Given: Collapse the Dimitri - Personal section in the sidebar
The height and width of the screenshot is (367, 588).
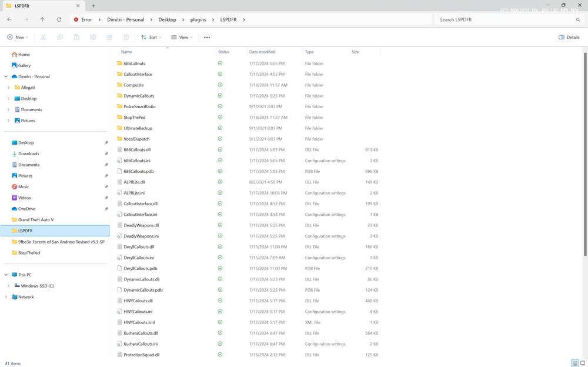Looking at the screenshot, I should pos(5,76).
